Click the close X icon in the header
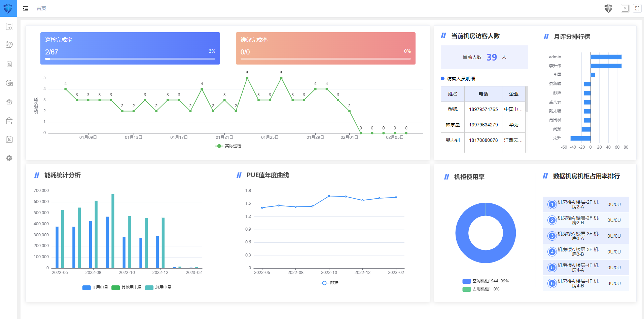This screenshot has height=319, width=644. 625,8
